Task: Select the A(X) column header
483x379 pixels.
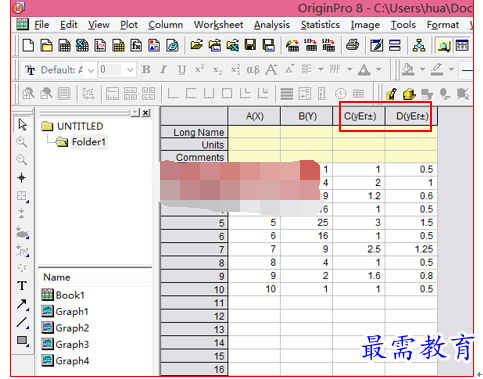Action: click(254, 116)
